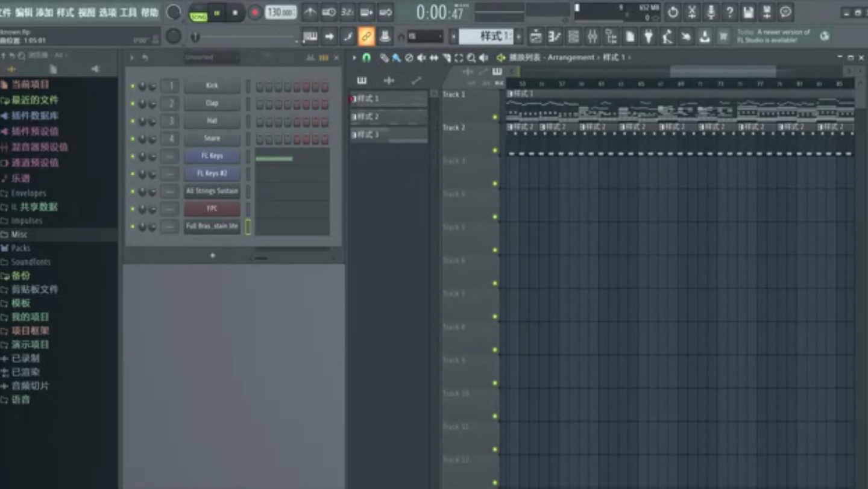The height and width of the screenshot is (489, 868).
Task: Start recording with the red record button
Action: point(255,12)
